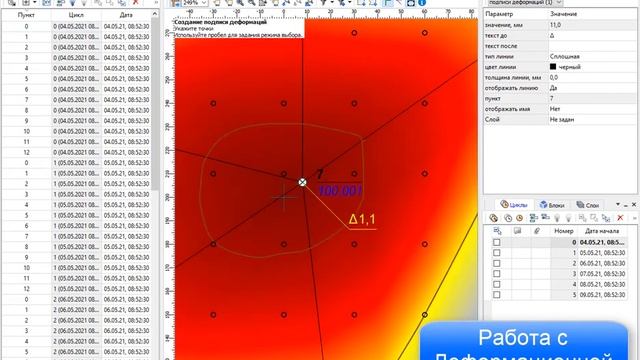Click the add cycle icon in Циклы toolbar
The height and width of the screenshot is (360, 640).
(493, 218)
